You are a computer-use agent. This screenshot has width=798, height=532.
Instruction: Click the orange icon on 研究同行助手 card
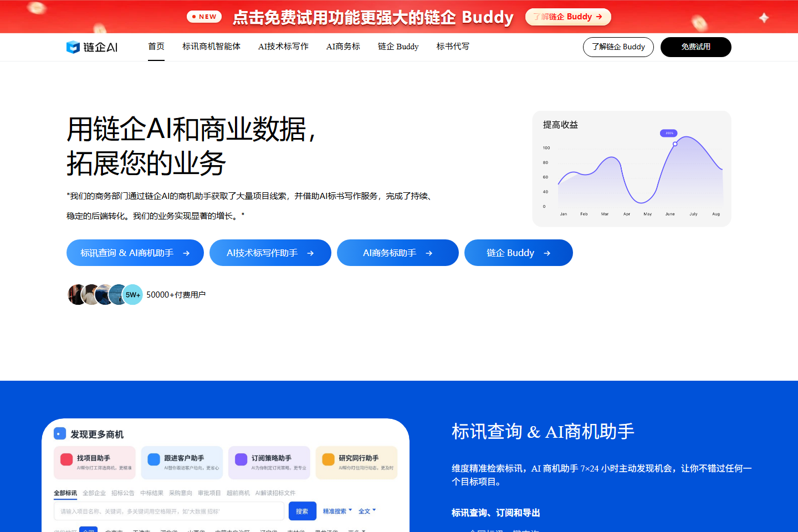coord(329,459)
